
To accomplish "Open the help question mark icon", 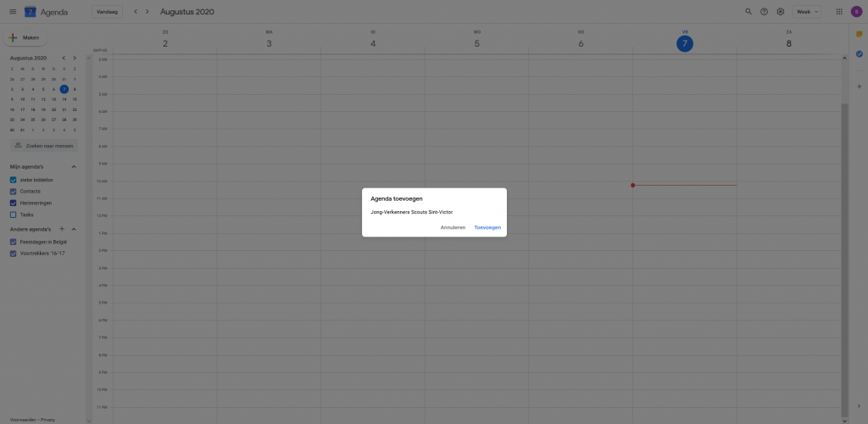I will click(x=764, y=12).
